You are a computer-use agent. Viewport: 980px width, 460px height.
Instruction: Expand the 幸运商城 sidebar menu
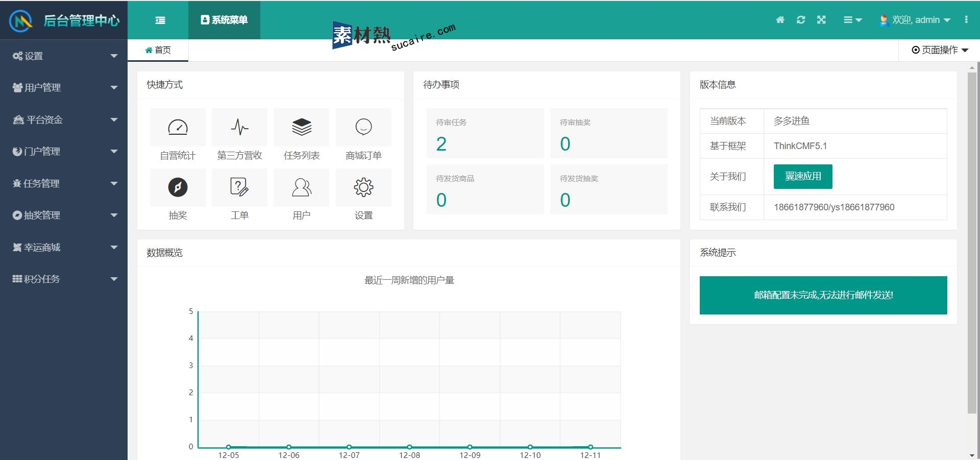[x=64, y=247]
